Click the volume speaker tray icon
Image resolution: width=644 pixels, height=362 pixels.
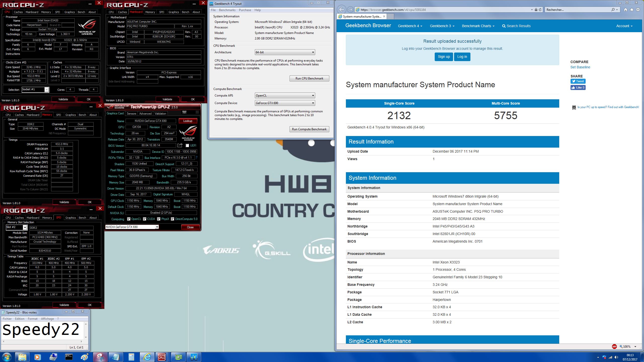click(x=616, y=357)
